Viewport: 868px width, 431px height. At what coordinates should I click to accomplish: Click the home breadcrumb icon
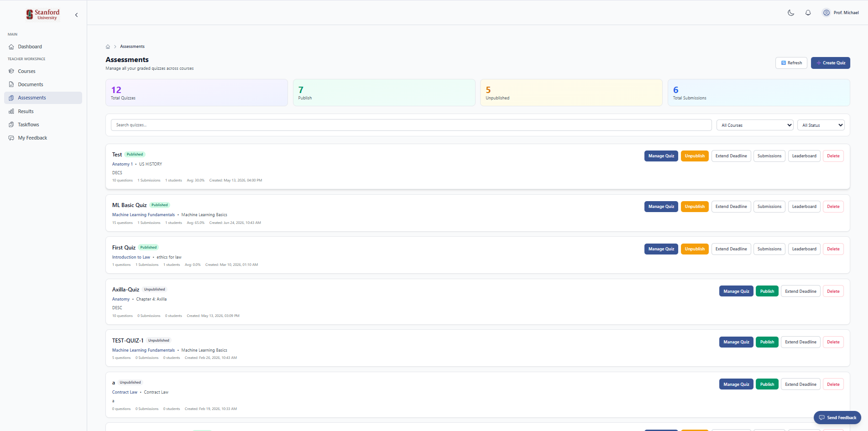(108, 47)
